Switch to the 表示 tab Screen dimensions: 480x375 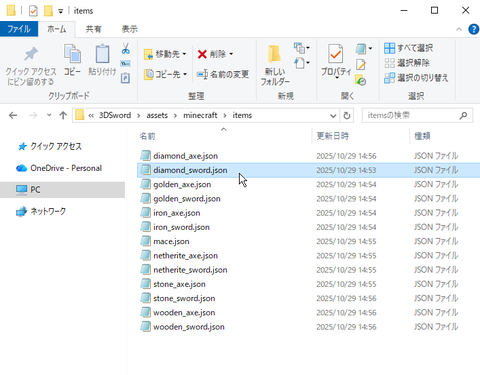click(129, 29)
